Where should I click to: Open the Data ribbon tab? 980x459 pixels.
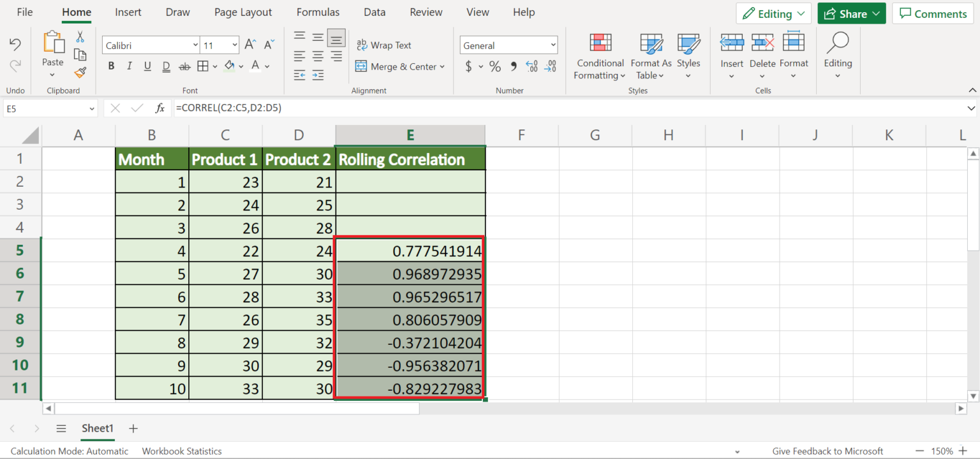click(375, 11)
